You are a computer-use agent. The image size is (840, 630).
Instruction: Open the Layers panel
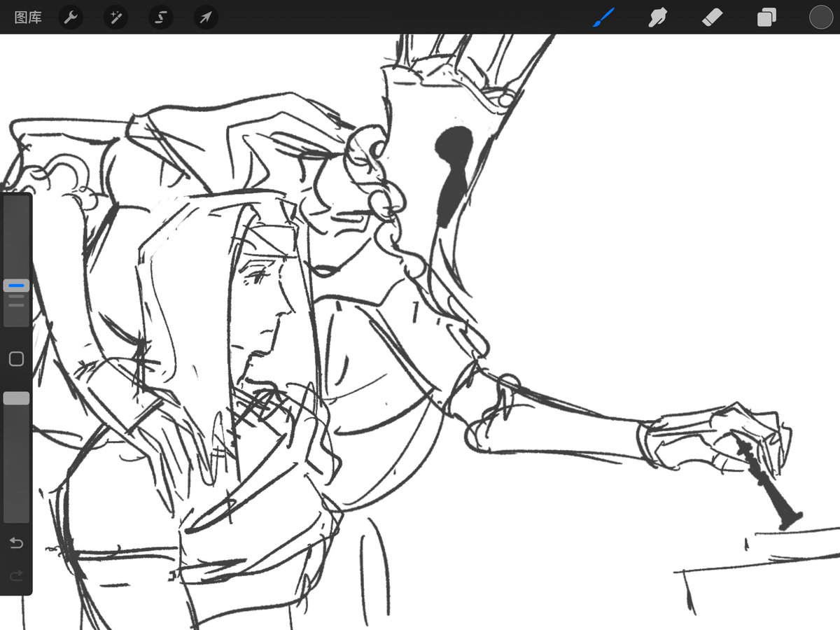point(766,17)
